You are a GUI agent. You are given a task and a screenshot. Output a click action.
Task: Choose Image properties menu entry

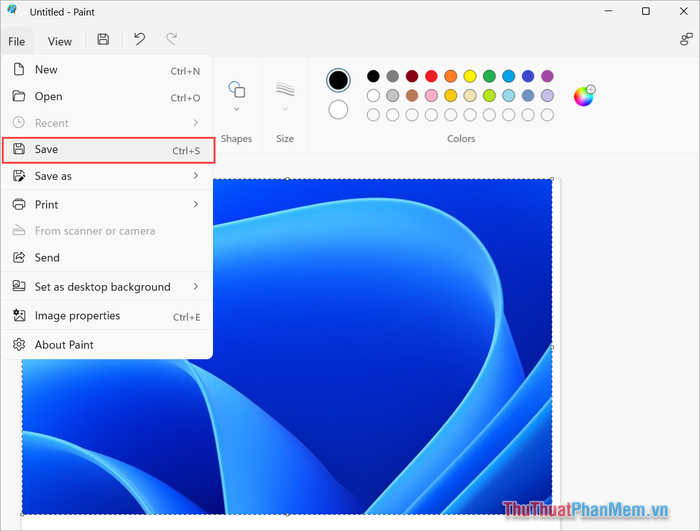click(107, 316)
